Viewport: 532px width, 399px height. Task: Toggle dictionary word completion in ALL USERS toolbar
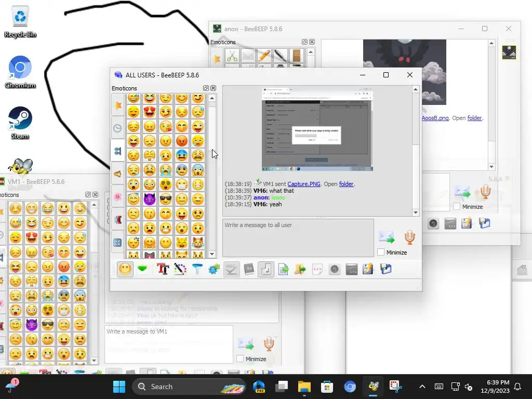pos(249,269)
